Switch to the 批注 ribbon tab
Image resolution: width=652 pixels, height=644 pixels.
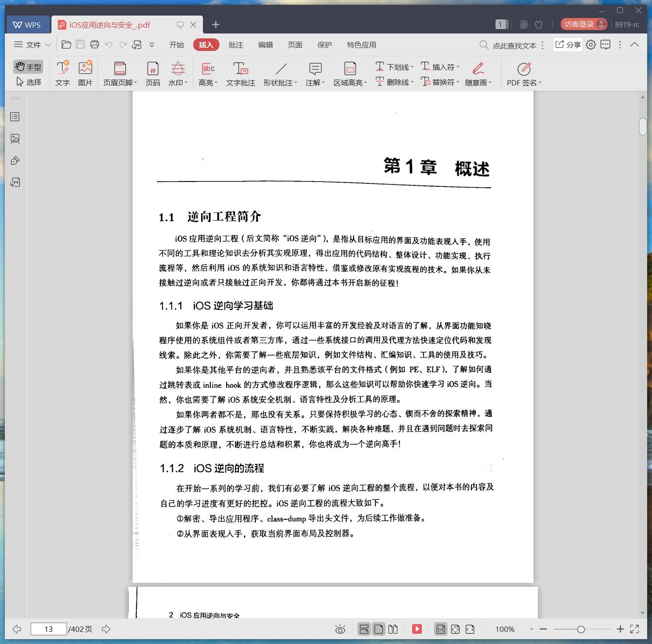(x=235, y=45)
